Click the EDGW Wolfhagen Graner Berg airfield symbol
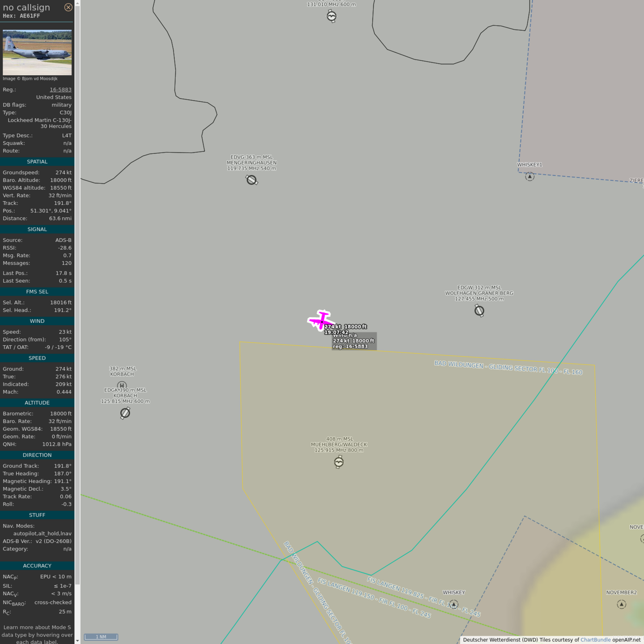644x644 pixels. pos(479,310)
